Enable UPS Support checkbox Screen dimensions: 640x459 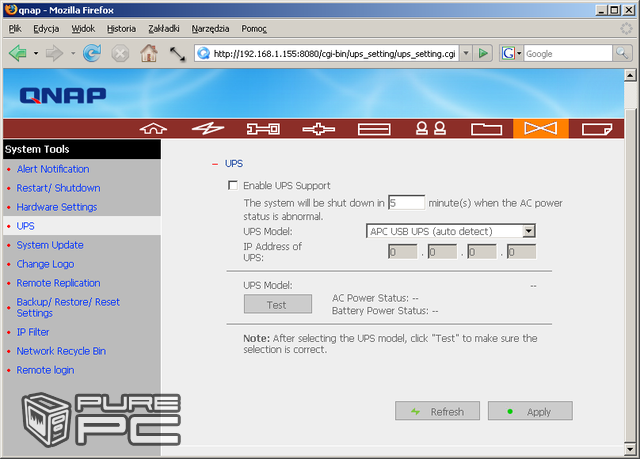(x=233, y=186)
